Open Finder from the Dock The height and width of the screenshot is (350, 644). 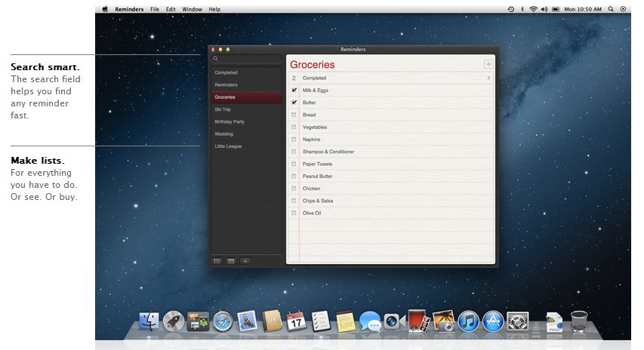click(149, 321)
